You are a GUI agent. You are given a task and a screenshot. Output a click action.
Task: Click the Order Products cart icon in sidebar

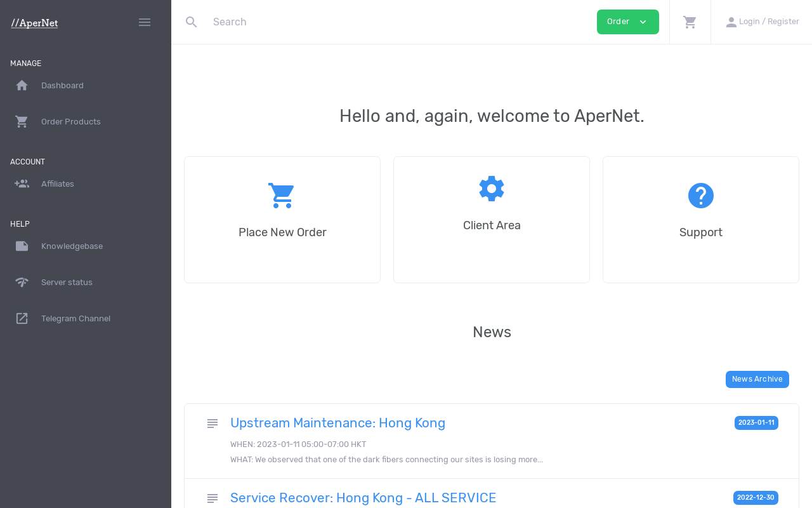coord(22,121)
